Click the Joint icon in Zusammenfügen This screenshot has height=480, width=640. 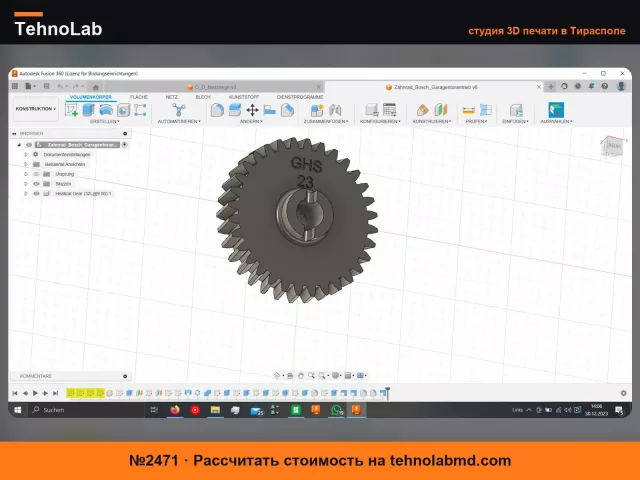click(335, 110)
